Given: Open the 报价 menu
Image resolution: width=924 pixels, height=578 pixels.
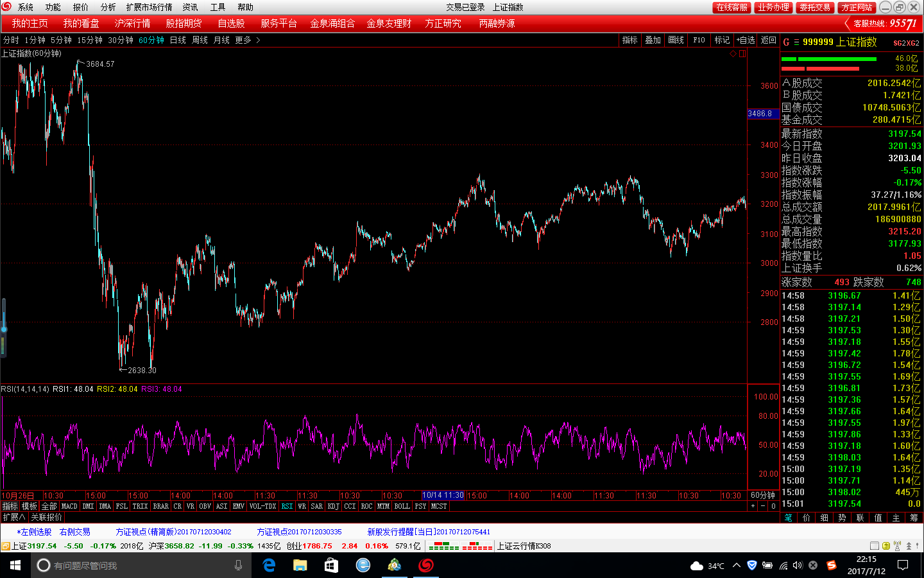Looking at the screenshot, I should point(81,7).
